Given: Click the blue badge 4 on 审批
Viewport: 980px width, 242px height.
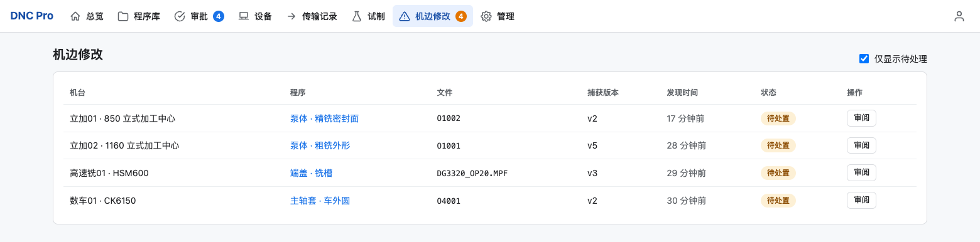Looking at the screenshot, I should (219, 16).
